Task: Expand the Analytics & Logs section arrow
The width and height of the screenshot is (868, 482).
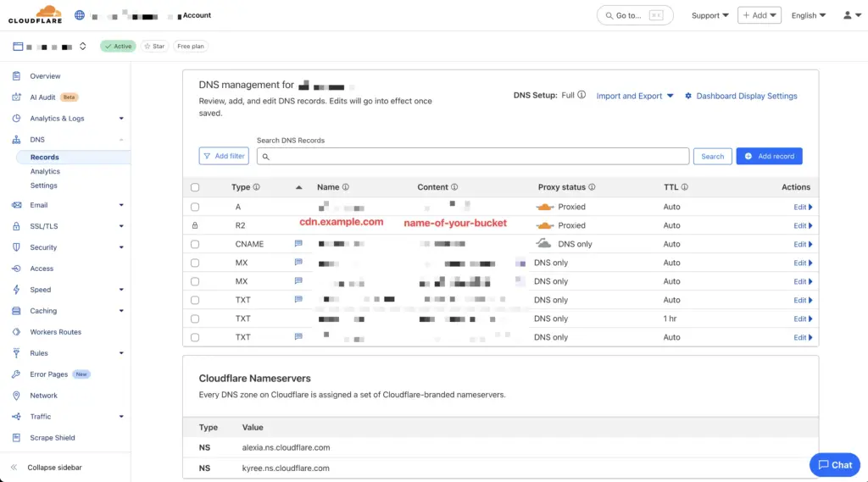Action: click(121, 119)
